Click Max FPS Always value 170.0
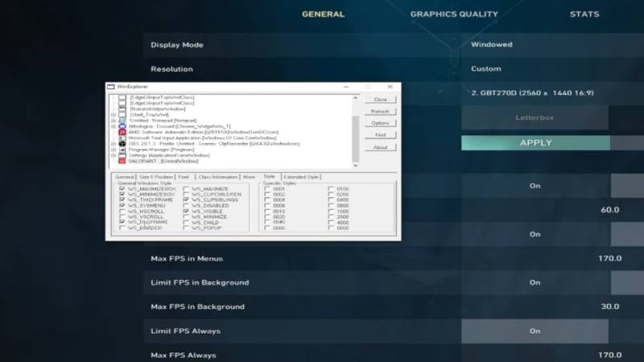The width and height of the screenshot is (644, 362). (x=609, y=355)
